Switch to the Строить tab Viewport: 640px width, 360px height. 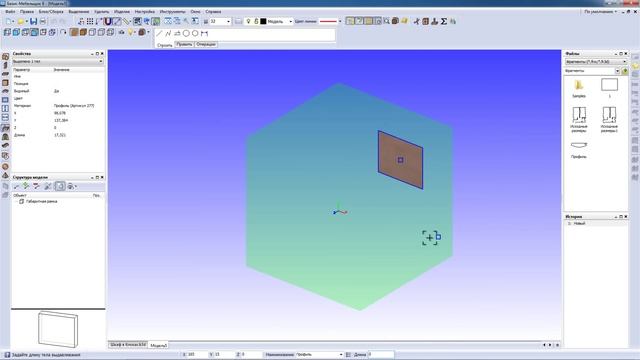(x=165, y=45)
